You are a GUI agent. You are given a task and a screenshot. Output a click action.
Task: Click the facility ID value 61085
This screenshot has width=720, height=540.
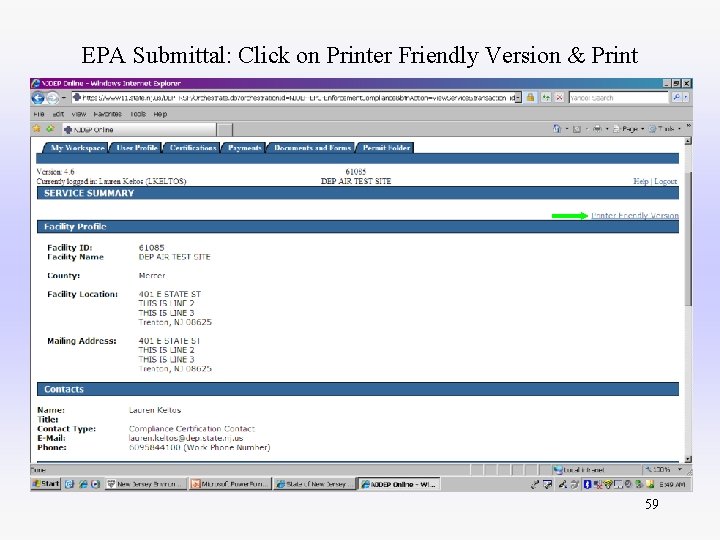point(152,248)
